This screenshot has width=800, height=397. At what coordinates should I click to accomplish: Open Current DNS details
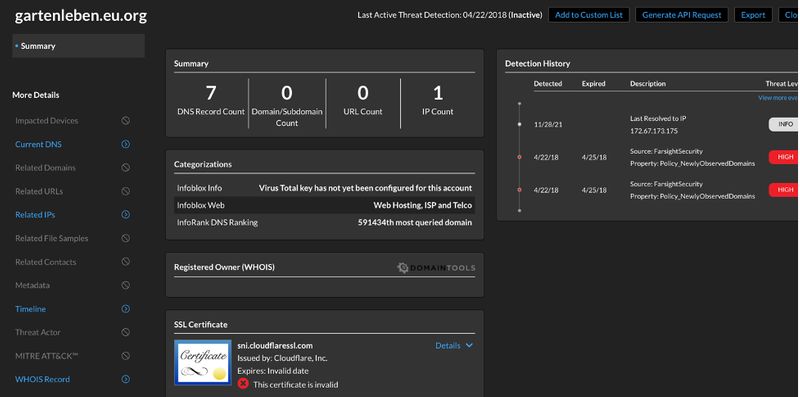pos(38,144)
